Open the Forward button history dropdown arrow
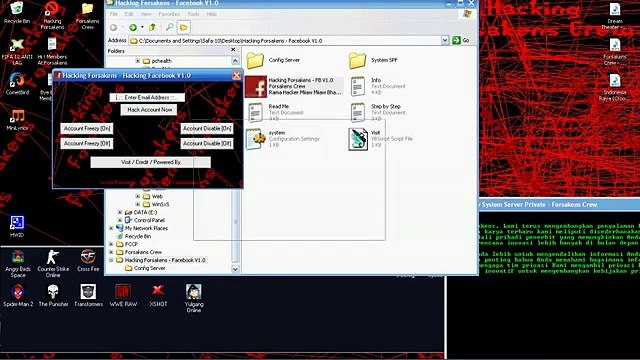Image resolution: width=640 pixels, height=360 pixels. 142,27
